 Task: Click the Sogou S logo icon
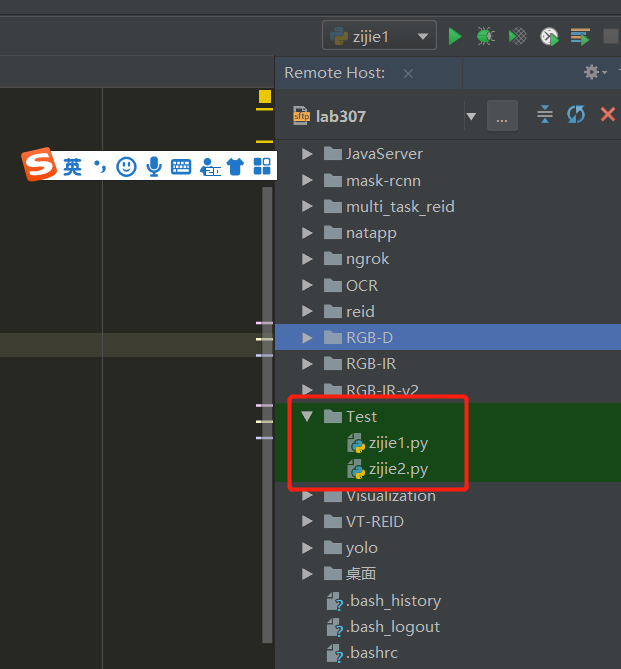pos(39,164)
